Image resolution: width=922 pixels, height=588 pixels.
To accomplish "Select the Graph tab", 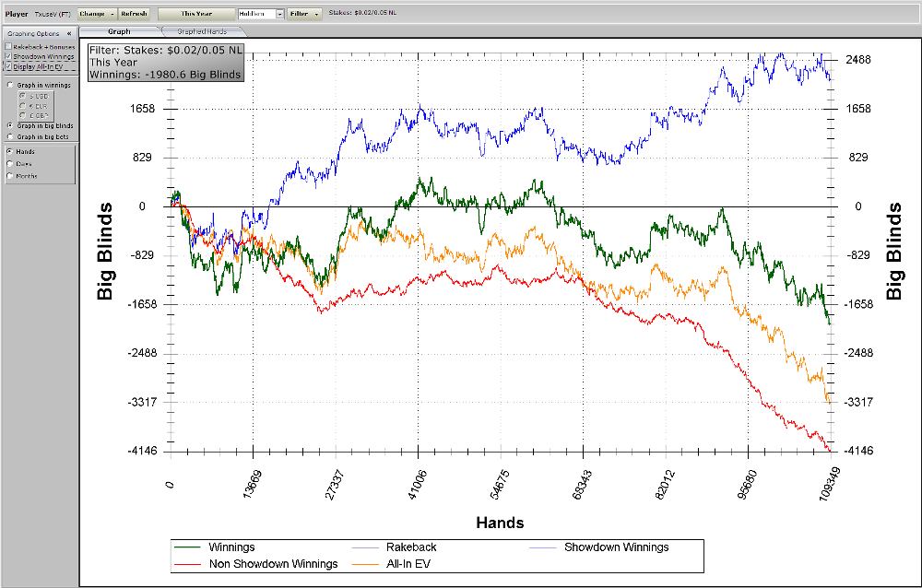I will (119, 31).
